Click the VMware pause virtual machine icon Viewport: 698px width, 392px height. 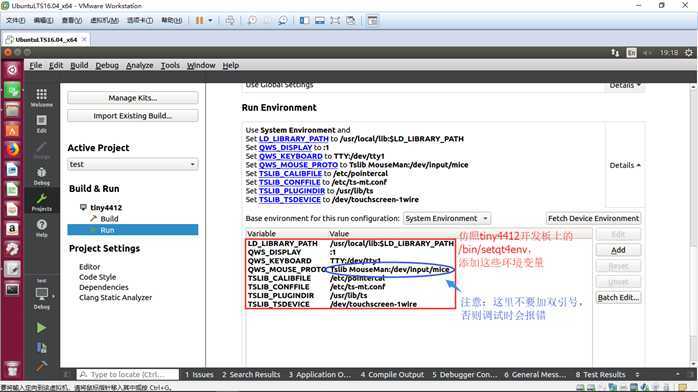(x=199, y=20)
